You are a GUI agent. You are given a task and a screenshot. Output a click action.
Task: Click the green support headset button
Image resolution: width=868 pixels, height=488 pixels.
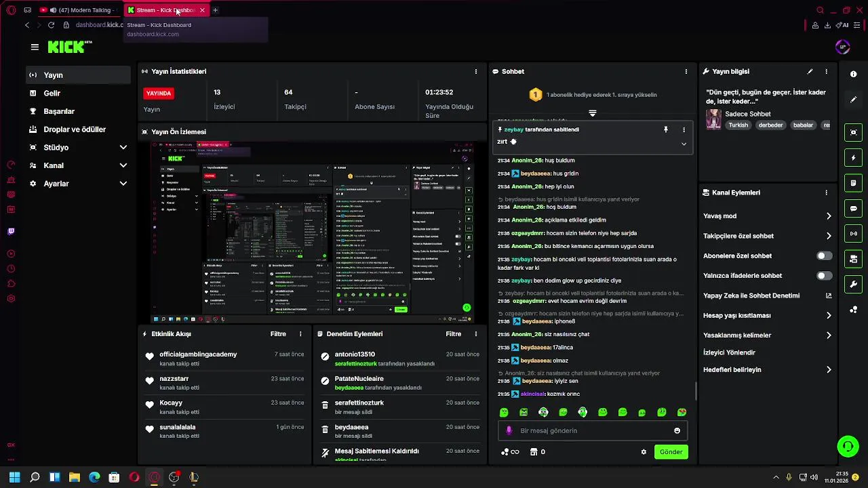[848, 447]
